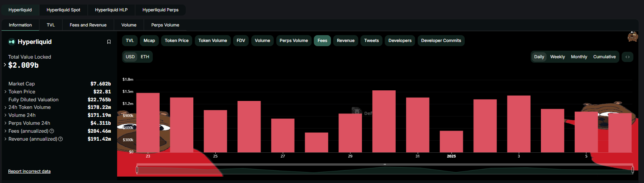Bookmark Hyperliquid with the bookmark icon
This screenshot has height=183, width=644.
point(109,42)
